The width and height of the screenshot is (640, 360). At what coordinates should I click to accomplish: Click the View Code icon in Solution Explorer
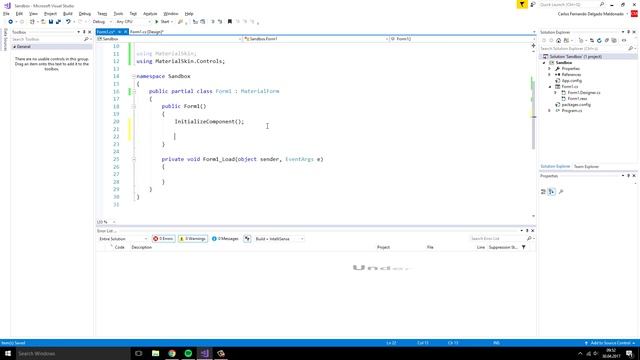[x=624, y=40]
